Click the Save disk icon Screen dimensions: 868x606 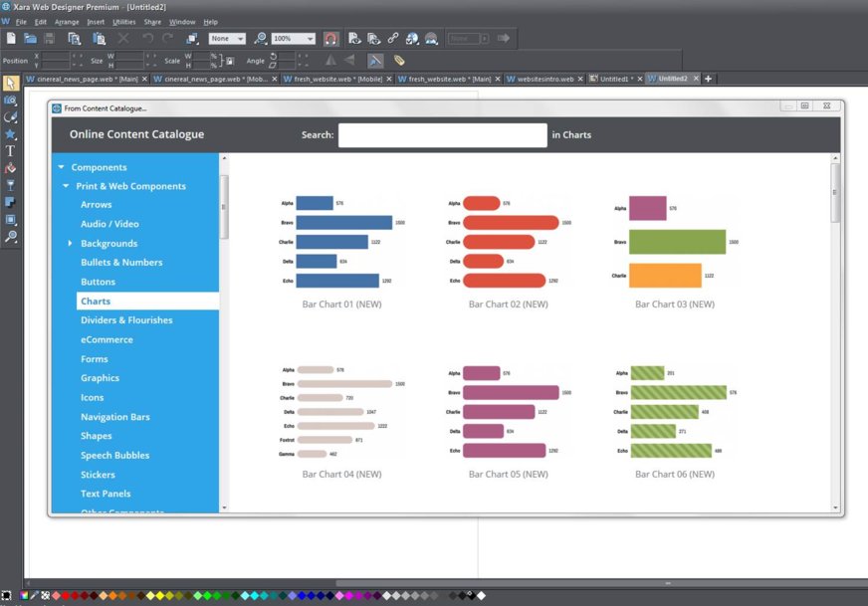49,39
